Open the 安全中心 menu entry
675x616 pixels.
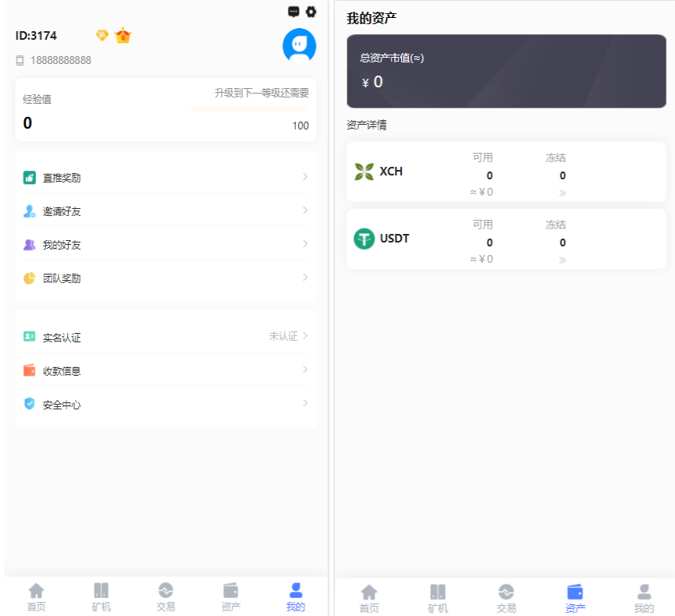click(x=165, y=404)
